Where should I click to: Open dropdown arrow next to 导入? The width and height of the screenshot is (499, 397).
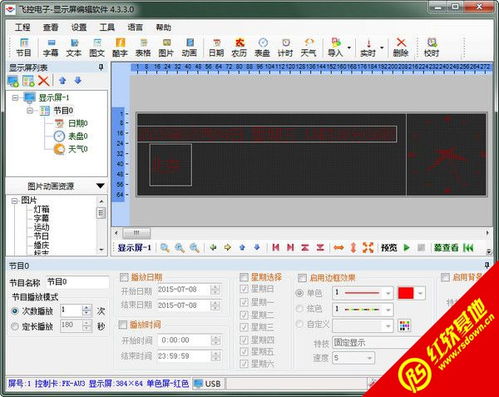[349, 48]
